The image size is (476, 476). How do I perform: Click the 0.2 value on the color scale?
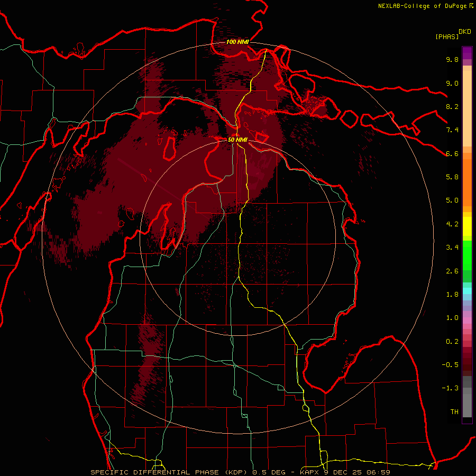pyautogui.click(x=452, y=342)
